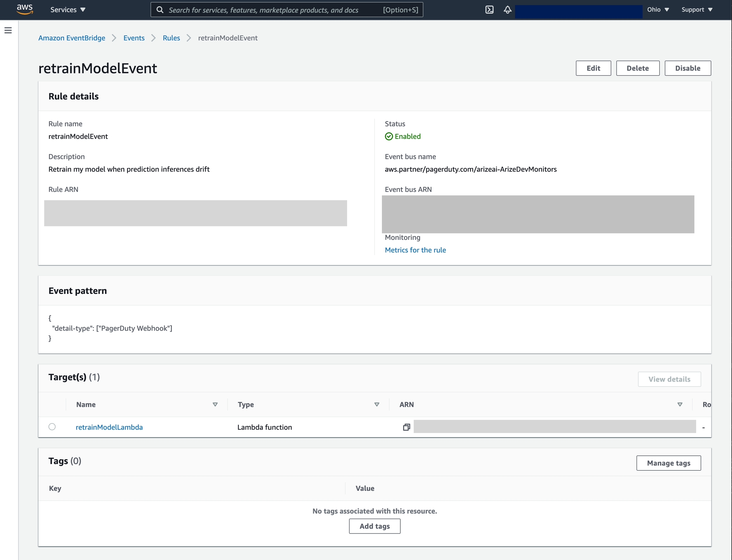Go to Rules breadcrumb
This screenshot has height=560, width=732.
tap(171, 38)
